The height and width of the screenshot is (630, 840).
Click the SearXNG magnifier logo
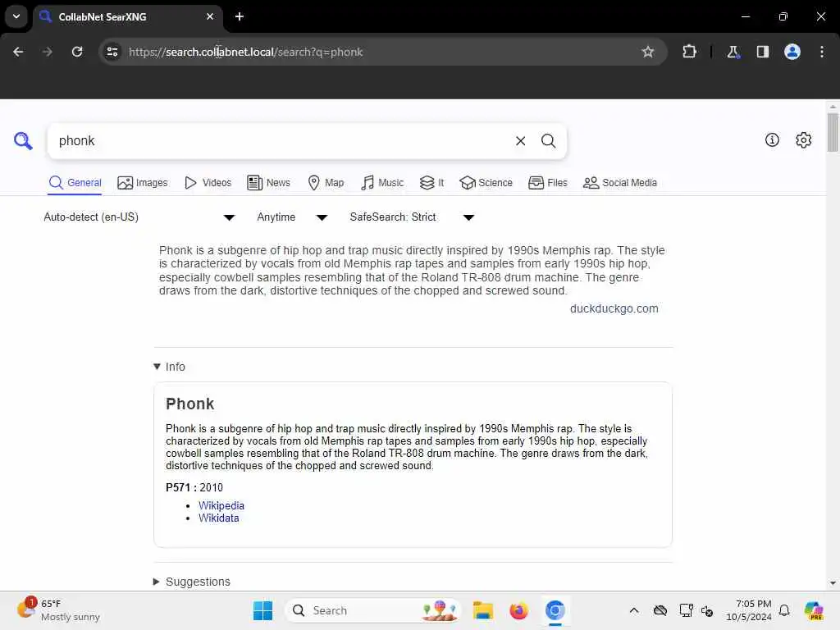coord(23,141)
